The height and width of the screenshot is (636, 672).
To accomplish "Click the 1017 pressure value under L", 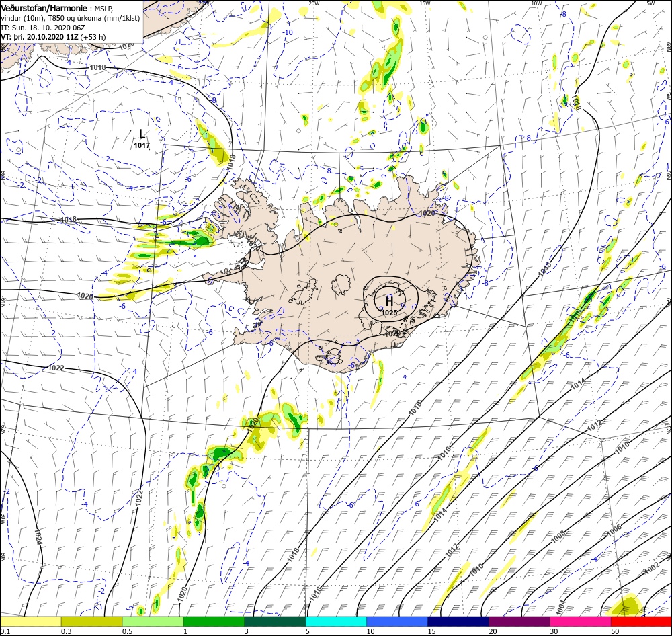I will coord(142,145).
